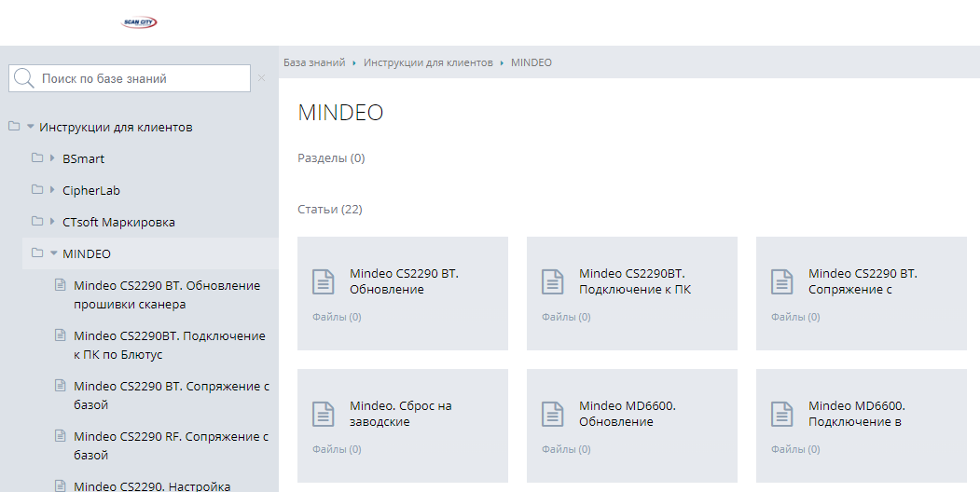Clear the knowledge base search field

pyautogui.click(x=261, y=78)
